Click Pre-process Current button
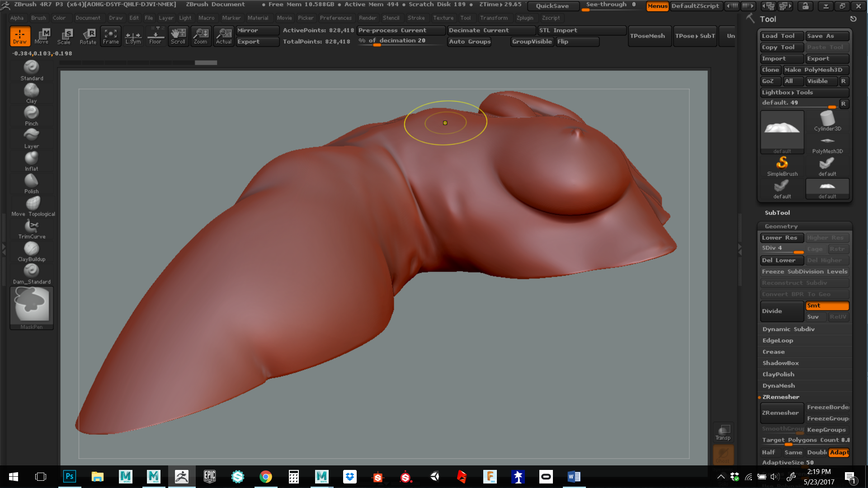The height and width of the screenshot is (488, 868). [x=401, y=30]
